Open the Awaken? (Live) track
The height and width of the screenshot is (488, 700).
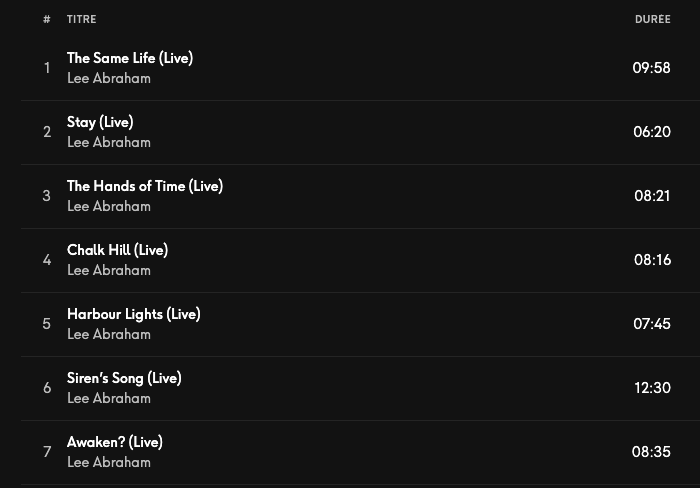point(114,442)
